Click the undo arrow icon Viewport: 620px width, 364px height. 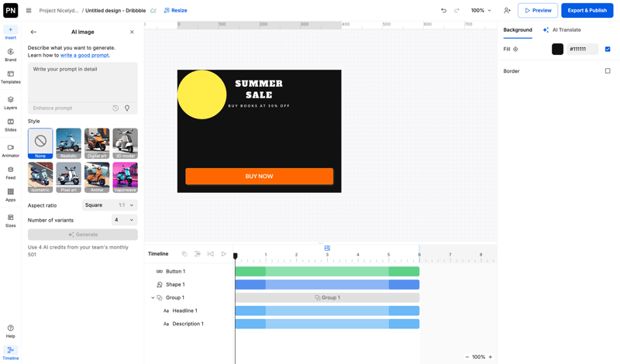pos(443,11)
